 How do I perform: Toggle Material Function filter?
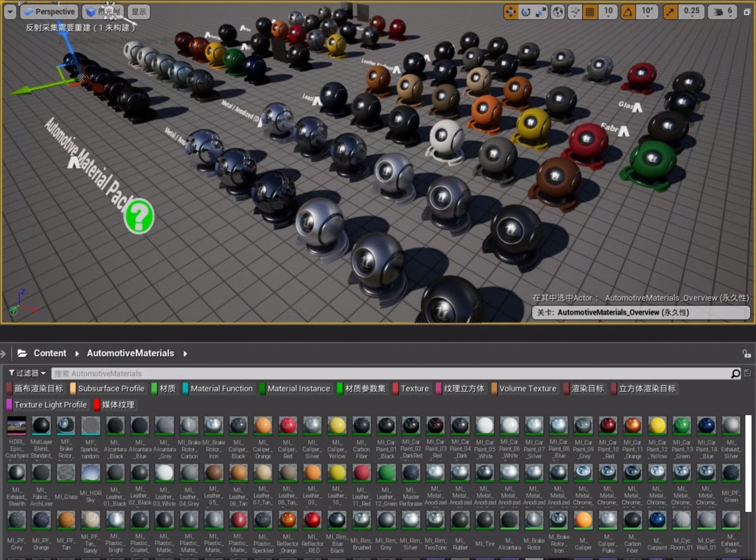pyautogui.click(x=218, y=388)
